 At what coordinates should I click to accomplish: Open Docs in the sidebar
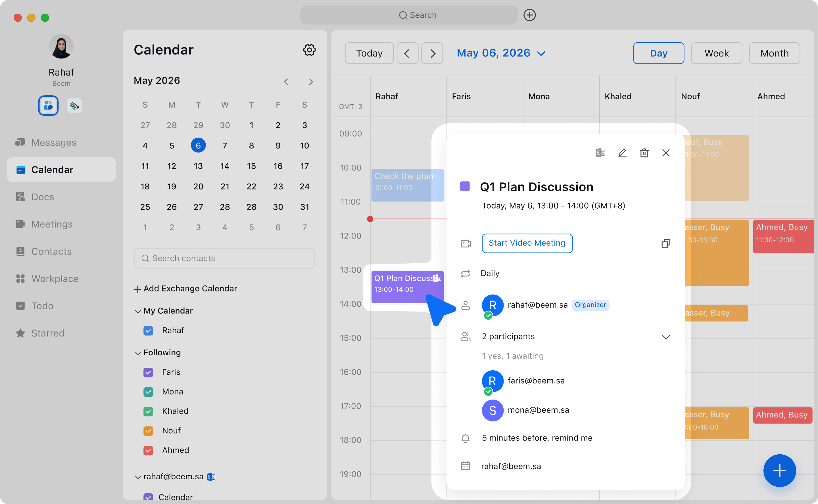[61, 197]
